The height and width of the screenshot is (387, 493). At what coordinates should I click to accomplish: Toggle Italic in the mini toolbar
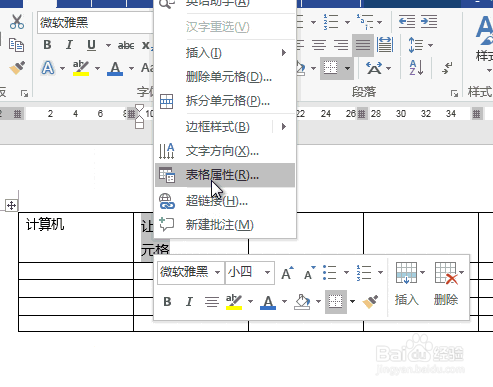tap(189, 302)
